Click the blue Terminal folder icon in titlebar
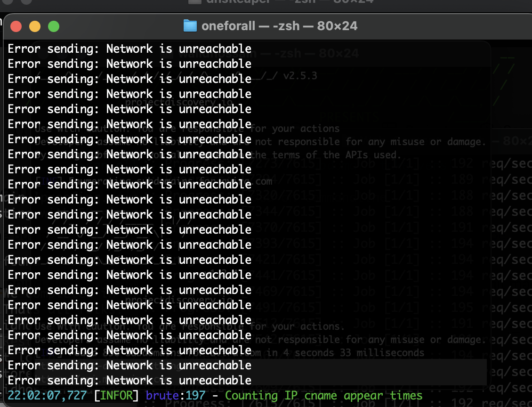 tap(191, 26)
